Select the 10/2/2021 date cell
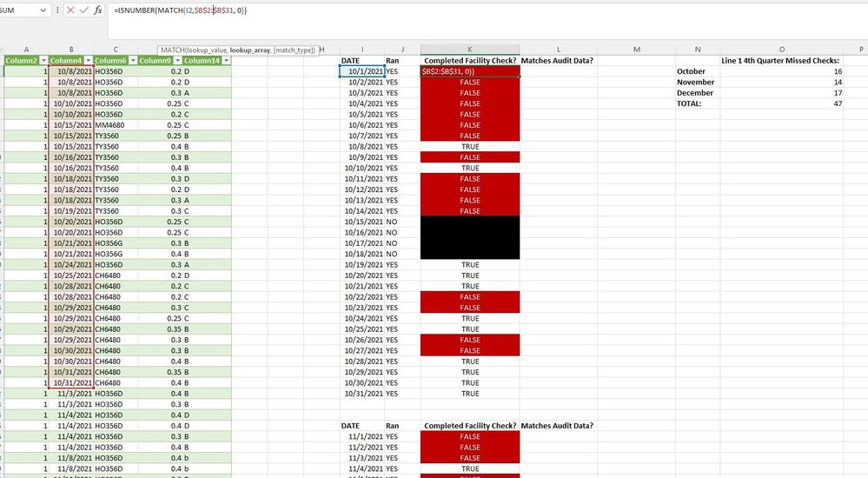 pos(362,82)
